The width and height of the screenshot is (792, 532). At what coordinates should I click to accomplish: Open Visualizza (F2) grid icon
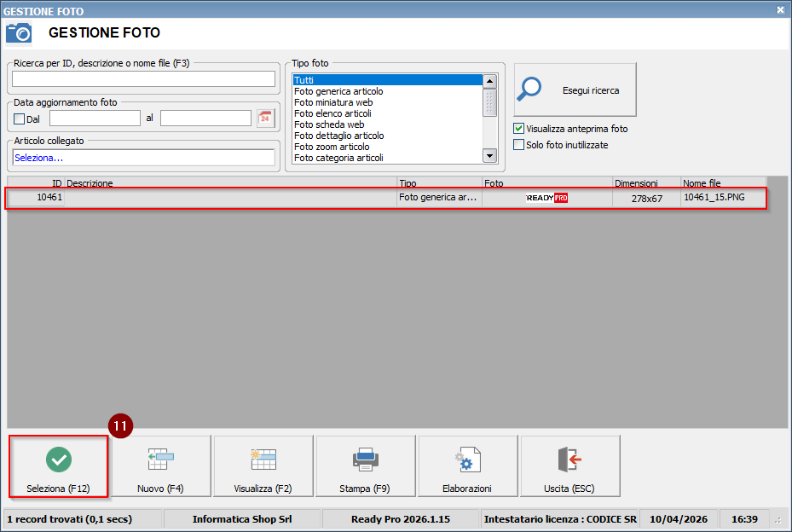pyautogui.click(x=263, y=460)
